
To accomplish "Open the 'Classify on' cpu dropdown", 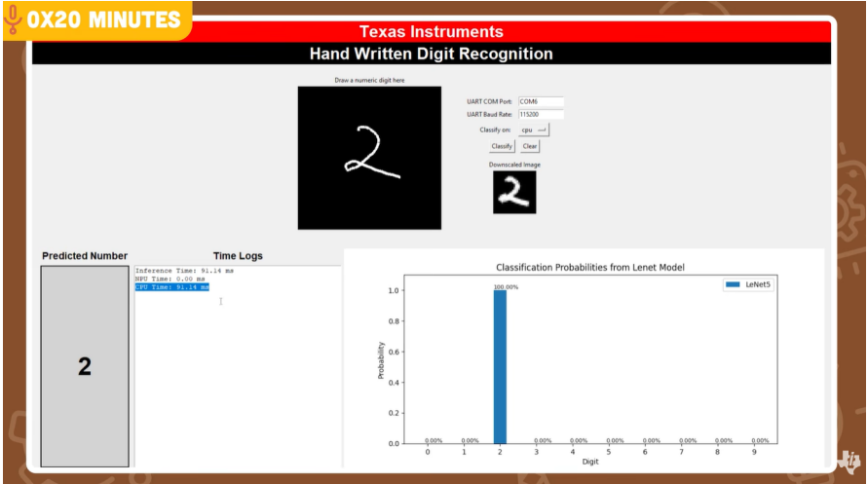I will (534, 130).
